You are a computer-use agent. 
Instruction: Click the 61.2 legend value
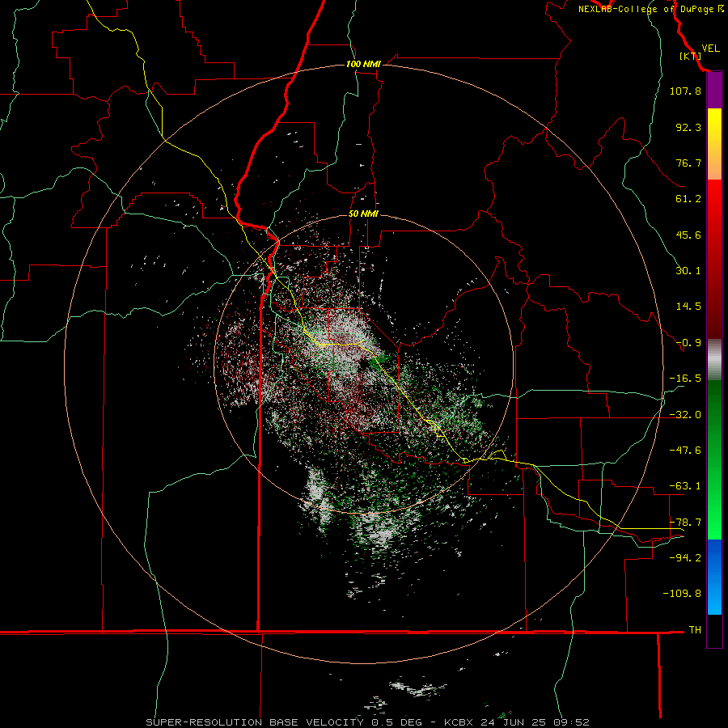click(688, 199)
